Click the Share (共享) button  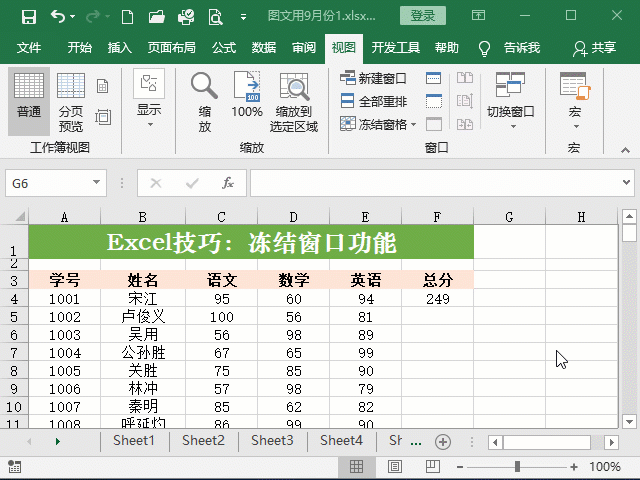pyautogui.click(x=594, y=48)
